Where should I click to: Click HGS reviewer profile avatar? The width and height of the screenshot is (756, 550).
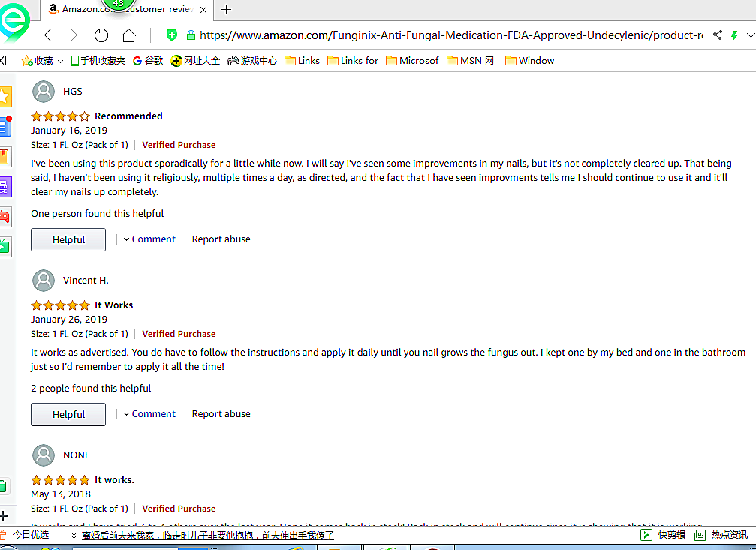(44, 92)
